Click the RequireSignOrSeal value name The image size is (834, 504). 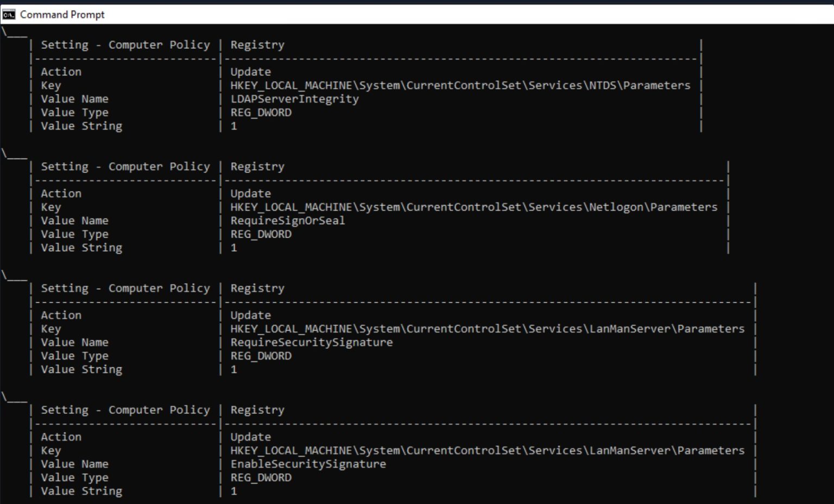pos(287,220)
